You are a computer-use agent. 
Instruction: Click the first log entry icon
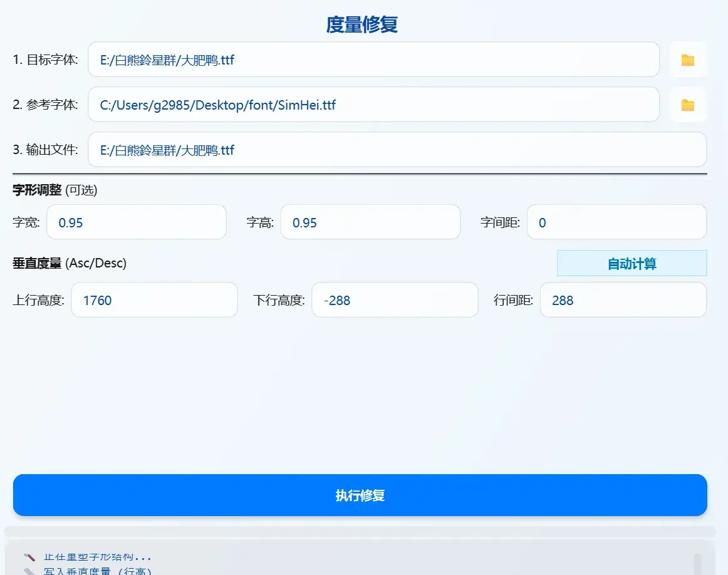[29, 557]
